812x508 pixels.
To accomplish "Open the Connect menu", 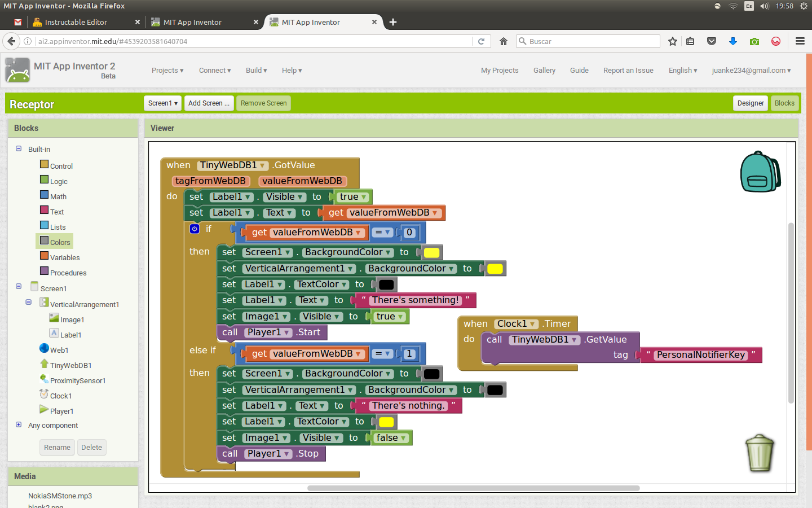I will pos(215,71).
